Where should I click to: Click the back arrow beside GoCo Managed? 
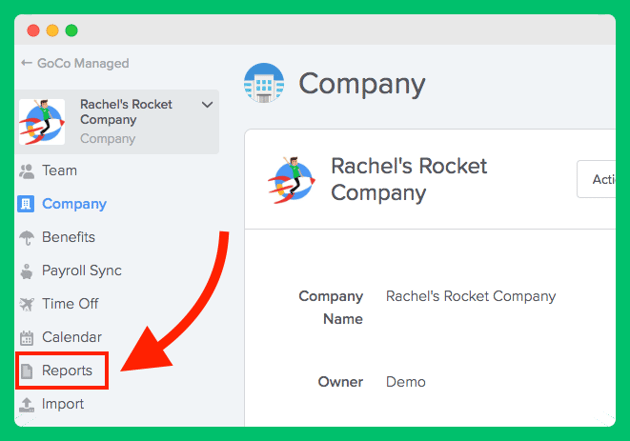coord(27,63)
